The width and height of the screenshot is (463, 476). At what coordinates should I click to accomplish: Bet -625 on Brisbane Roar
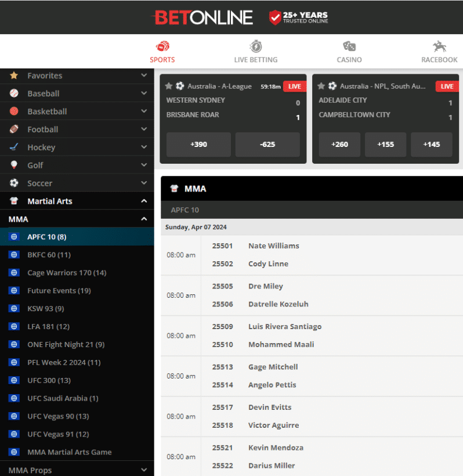point(267,145)
